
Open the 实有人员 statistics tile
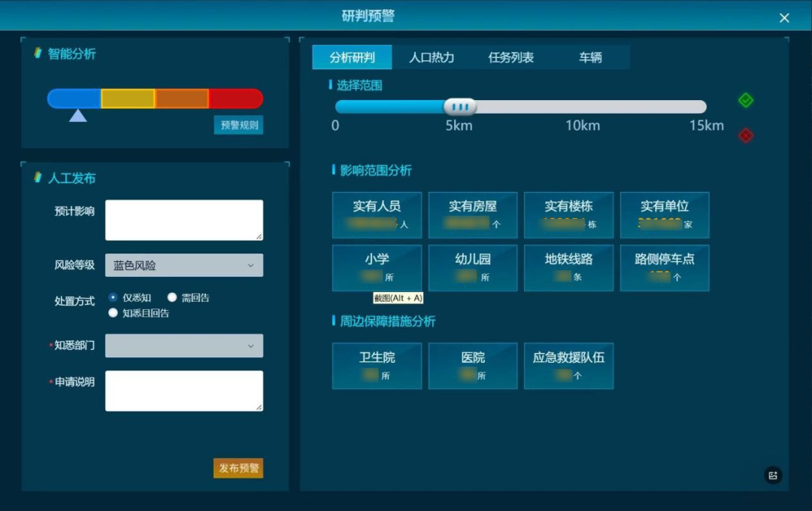point(377,214)
